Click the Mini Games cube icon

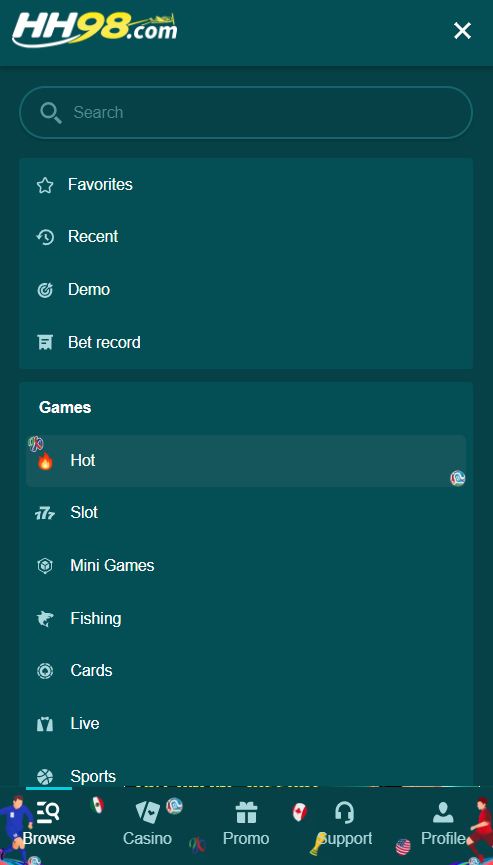45,566
